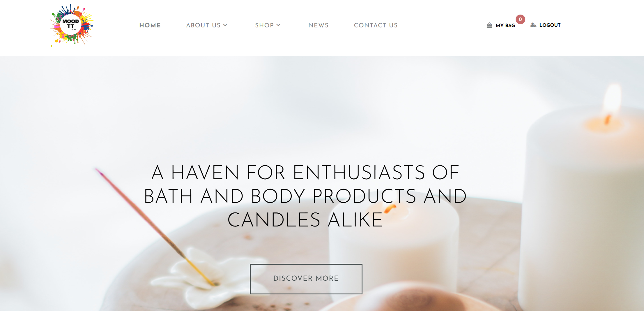
Task: Open the About Us menu label
Action: point(203,25)
